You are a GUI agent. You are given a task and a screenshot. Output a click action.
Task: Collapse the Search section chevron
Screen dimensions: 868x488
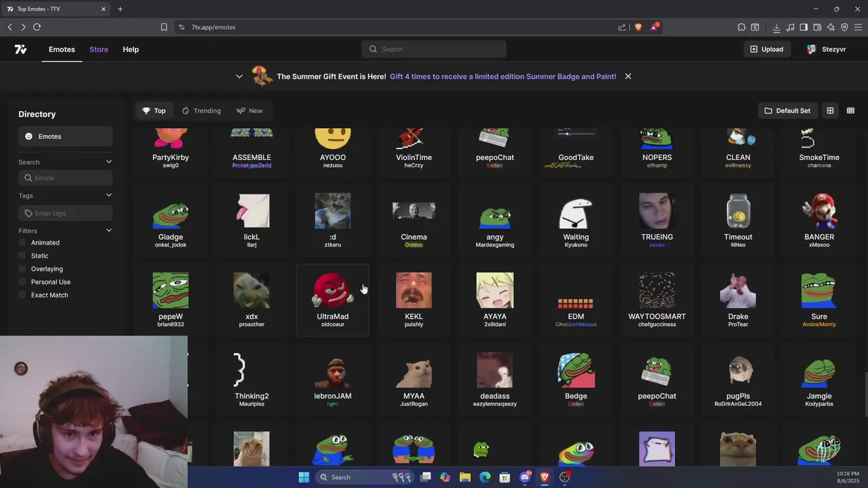[x=108, y=162]
